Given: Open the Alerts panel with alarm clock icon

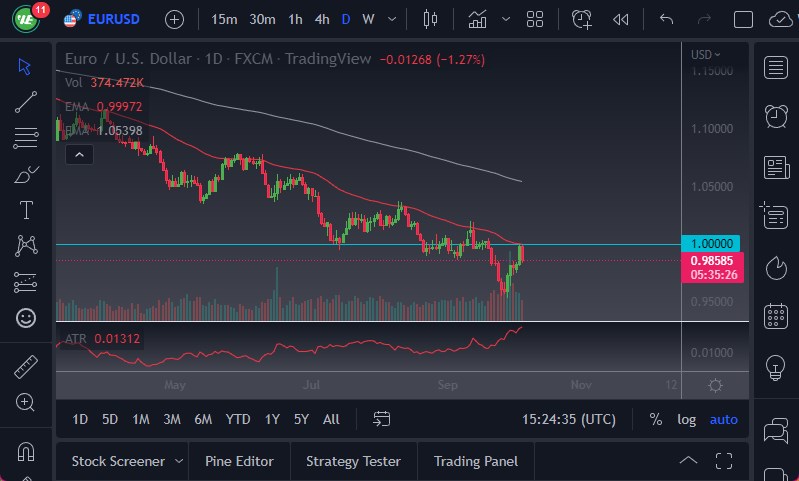Looking at the screenshot, I should coord(775,116).
